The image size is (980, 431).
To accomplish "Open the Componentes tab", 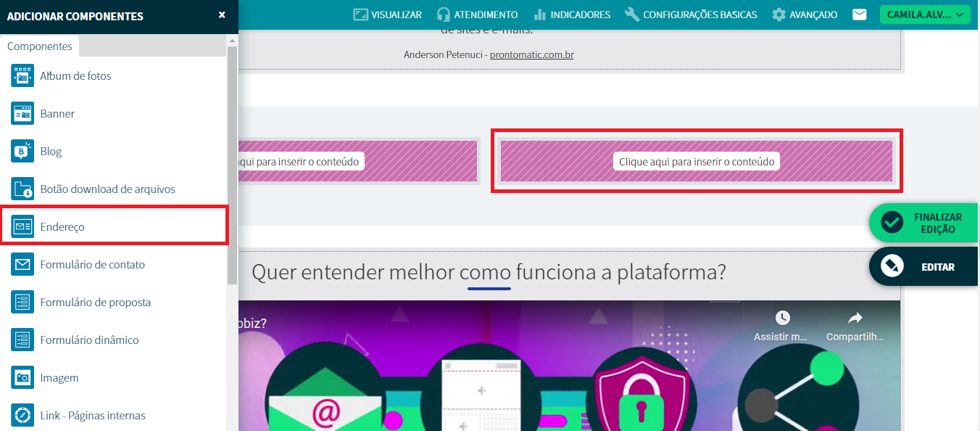I will [x=40, y=46].
